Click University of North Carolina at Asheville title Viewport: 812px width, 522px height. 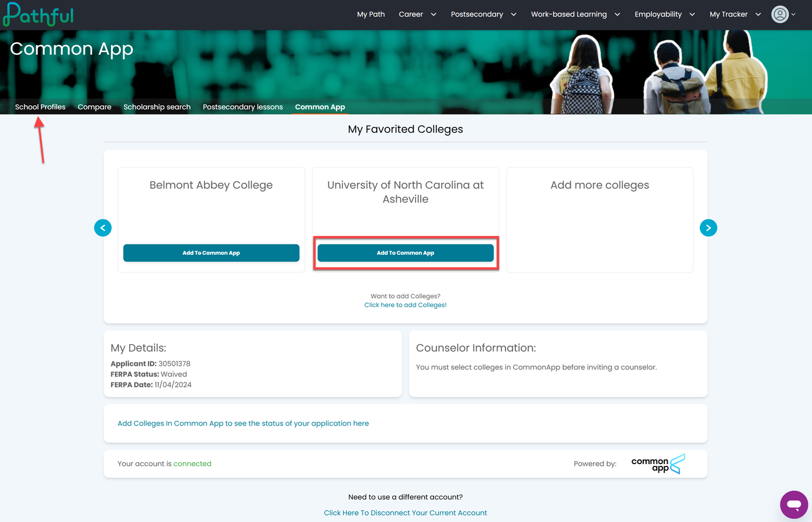[405, 192]
